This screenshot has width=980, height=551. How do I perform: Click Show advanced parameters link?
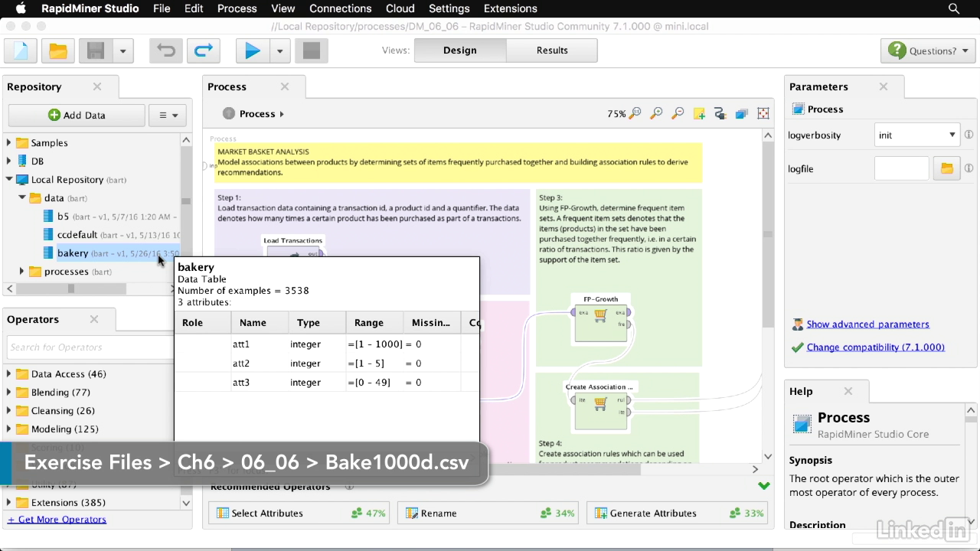click(x=867, y=324)
